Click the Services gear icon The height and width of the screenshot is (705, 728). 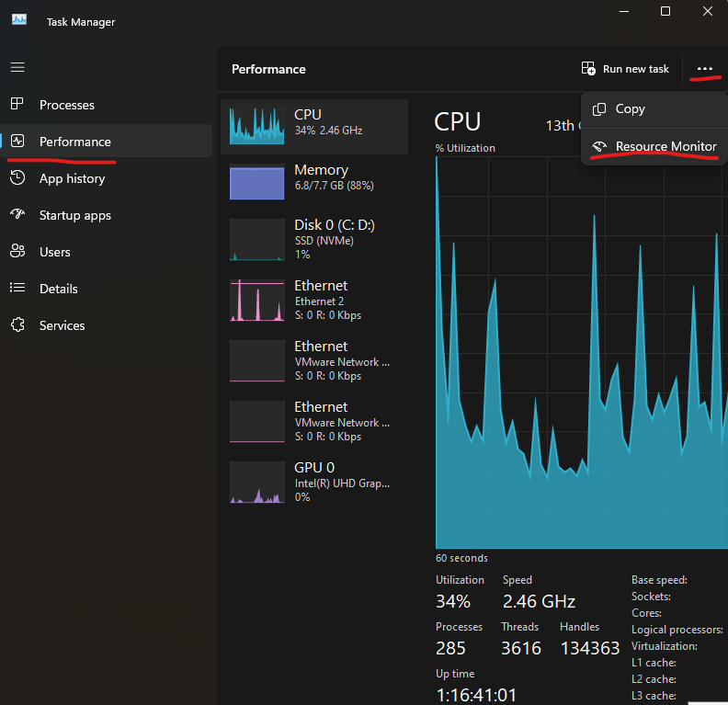coord(17,325)
